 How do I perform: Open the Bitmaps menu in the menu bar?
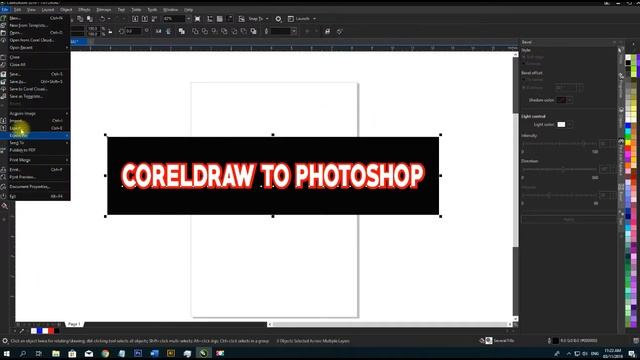coord(104,9)
